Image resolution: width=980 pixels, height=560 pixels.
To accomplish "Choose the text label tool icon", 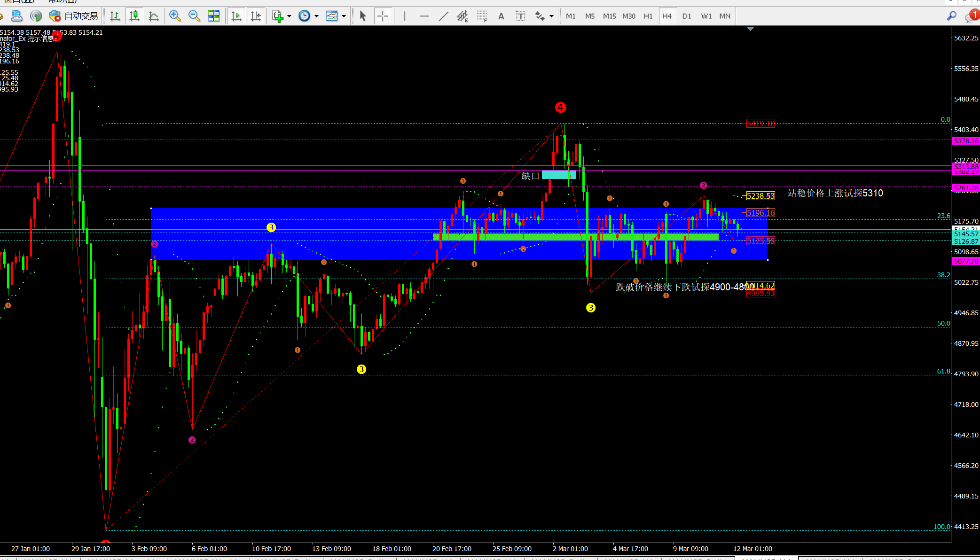I will click(520, 16).
